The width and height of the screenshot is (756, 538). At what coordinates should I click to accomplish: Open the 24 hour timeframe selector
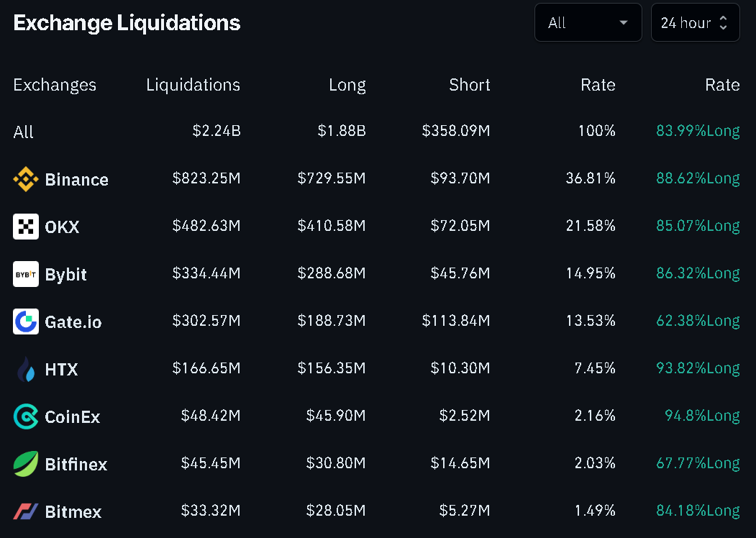686,23
